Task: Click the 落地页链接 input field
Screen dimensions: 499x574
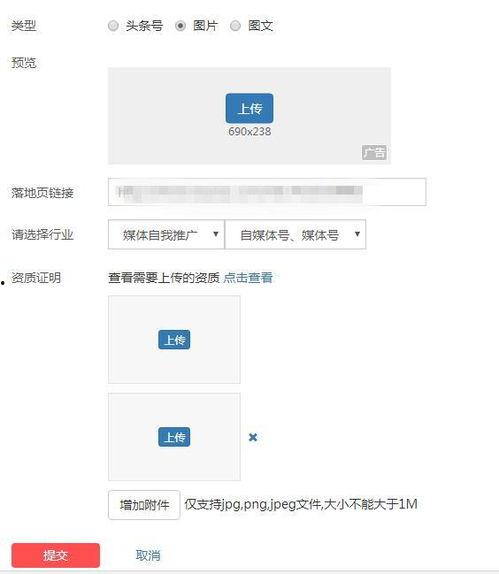Action: pos(267,192)
